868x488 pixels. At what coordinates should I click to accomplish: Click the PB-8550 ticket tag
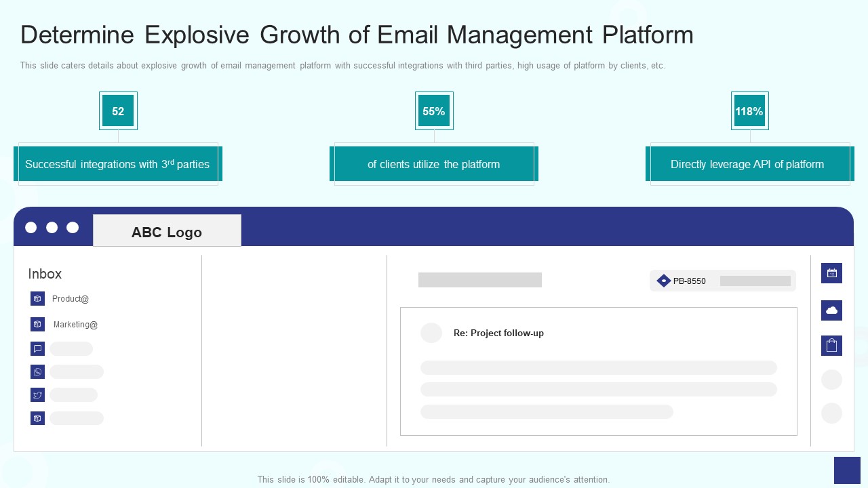pyautogui.click(x=723, y=281)
